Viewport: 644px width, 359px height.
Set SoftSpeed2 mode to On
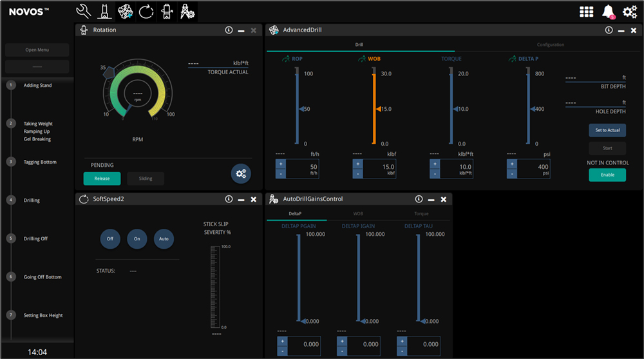click(x=137, y=238)
